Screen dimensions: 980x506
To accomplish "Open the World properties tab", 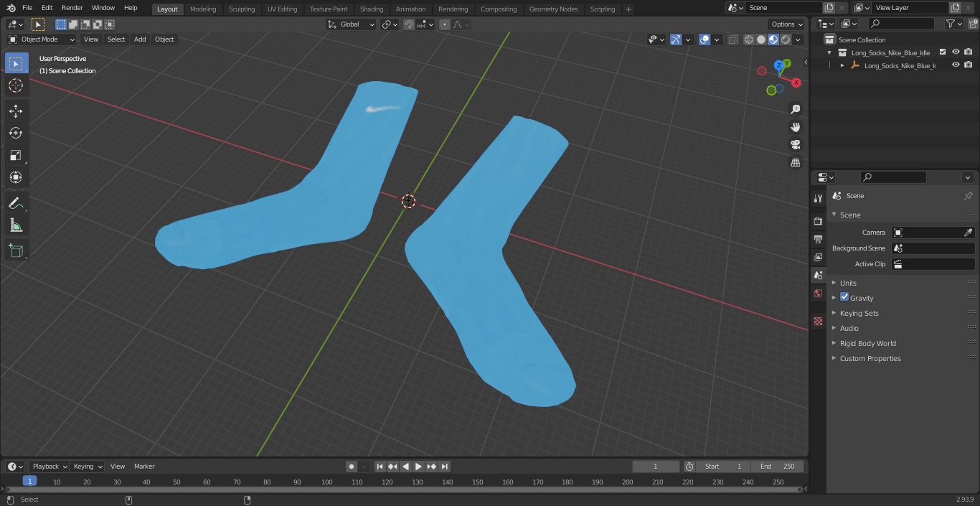I will point(818,293).
